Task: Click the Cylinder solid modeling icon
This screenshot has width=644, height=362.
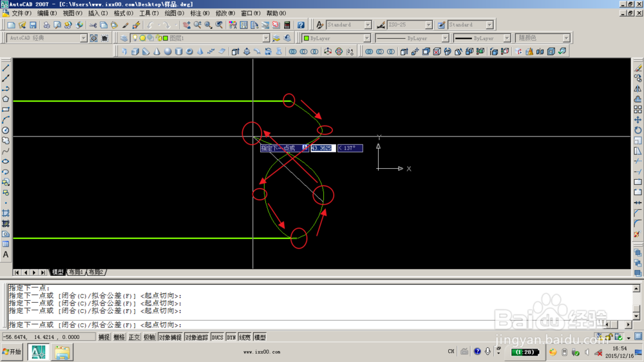Action: pyautogui.click(x=178, y=52)
